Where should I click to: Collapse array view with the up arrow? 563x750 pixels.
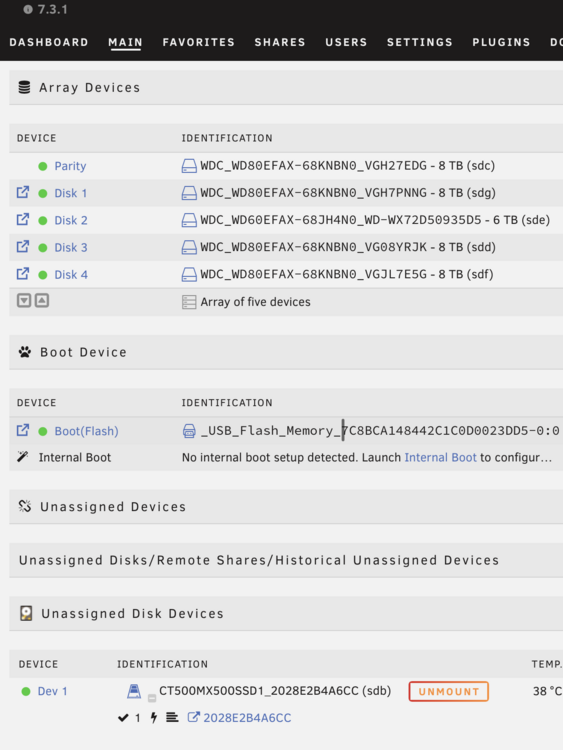(x=42, y=300)
